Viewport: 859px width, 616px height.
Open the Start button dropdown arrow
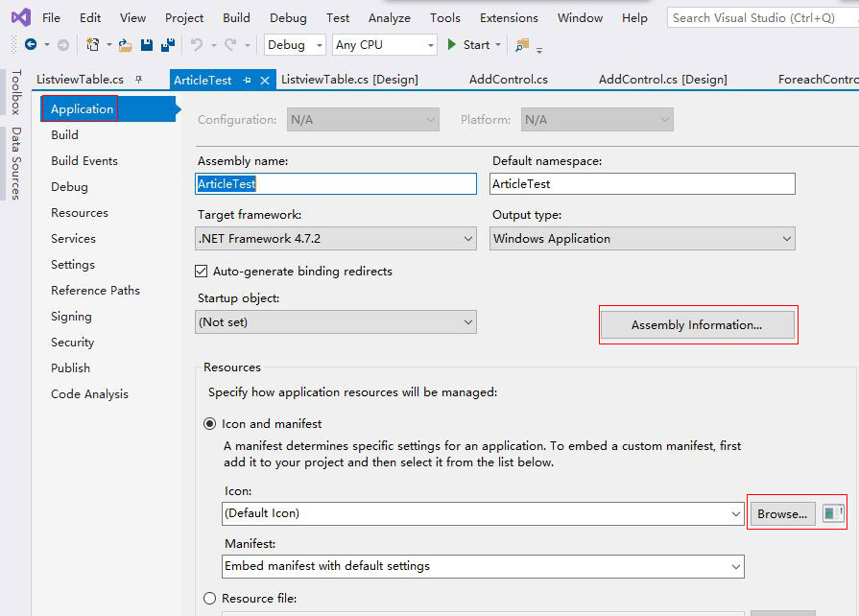point(498,45)
